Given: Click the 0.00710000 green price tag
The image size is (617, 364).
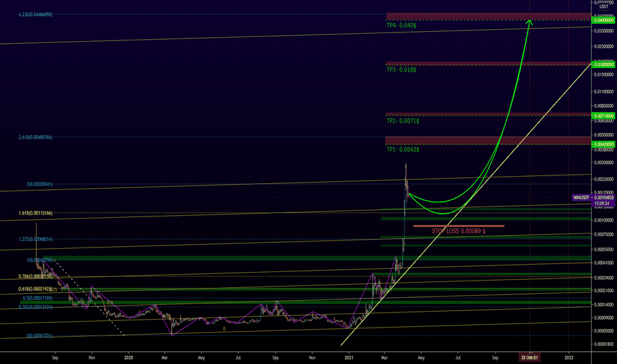Looking at the screenshot, I should click(x=604, y=116).
